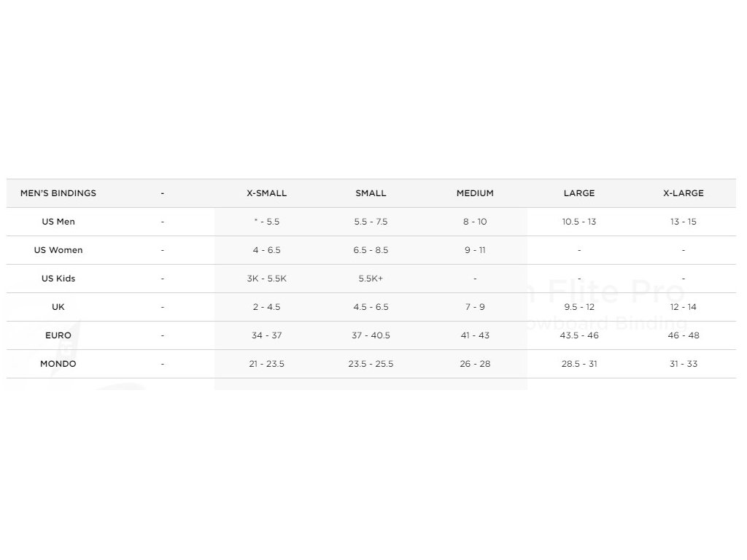Click the UK 12 - 14 cell
The height and width of the screenshot is (560, 747).
pos(683,307)
